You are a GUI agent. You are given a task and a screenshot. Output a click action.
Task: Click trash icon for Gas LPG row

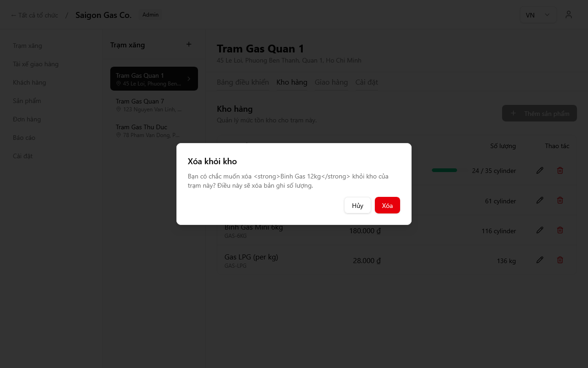click(560, 260)
